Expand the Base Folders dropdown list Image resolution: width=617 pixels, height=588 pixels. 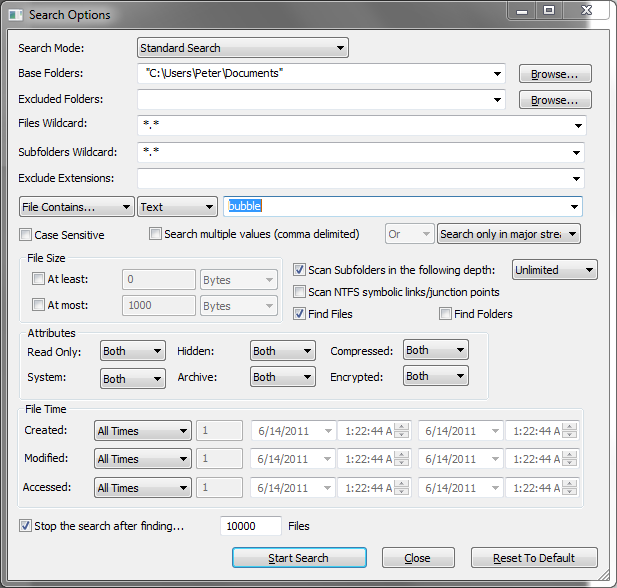click(497, 74)
